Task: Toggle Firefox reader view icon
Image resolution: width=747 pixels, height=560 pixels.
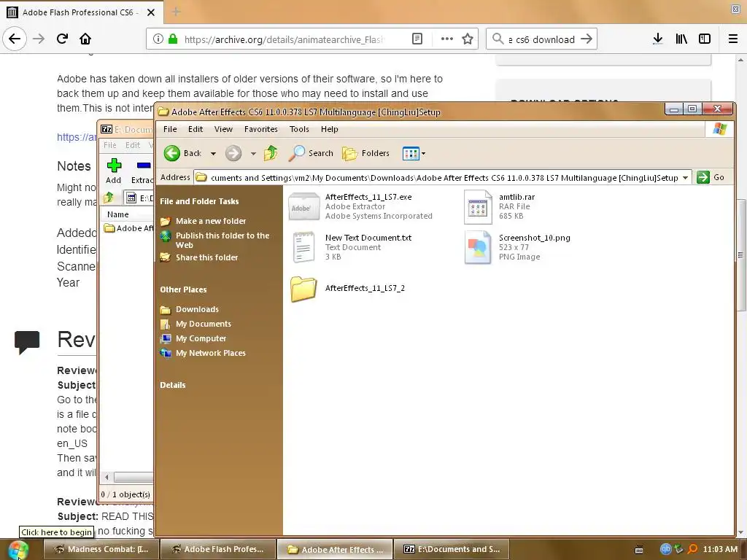Action: pyautogui.click(x=417, y=39)
